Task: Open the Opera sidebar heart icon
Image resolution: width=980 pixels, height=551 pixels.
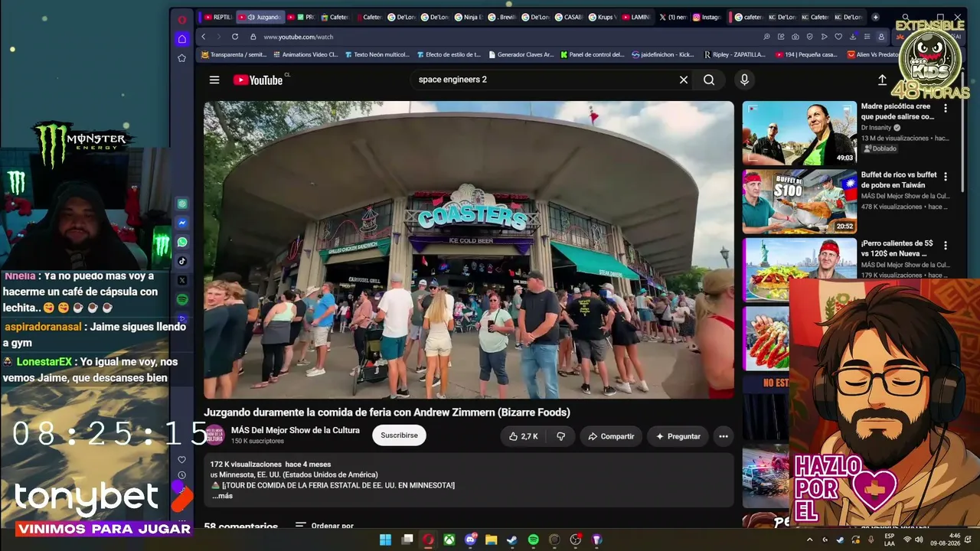Action: click(x=181, y=460)
